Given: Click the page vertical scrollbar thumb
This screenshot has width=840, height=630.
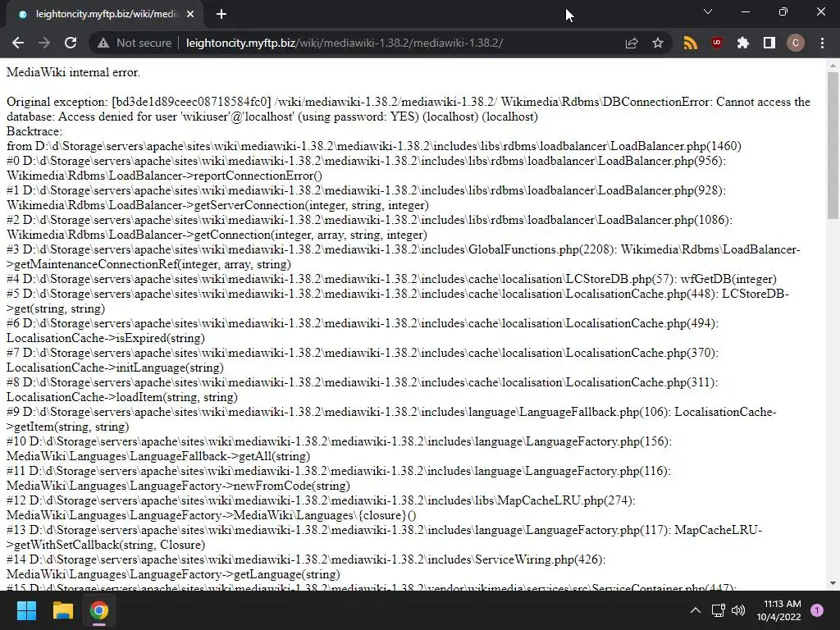Looking at the screenshot, I should click(x=833, y=145).
